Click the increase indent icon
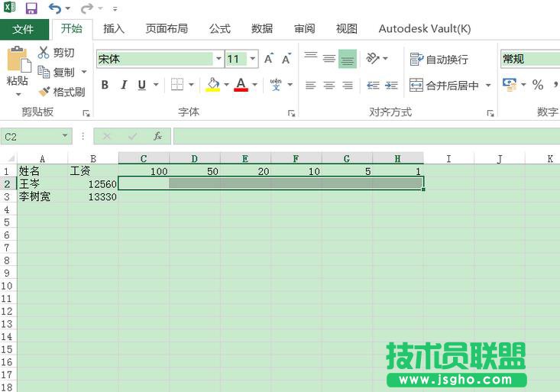Image resolution: width=560 pixels, height=392 pixels. pyautogui.click(x=391, y=85)
